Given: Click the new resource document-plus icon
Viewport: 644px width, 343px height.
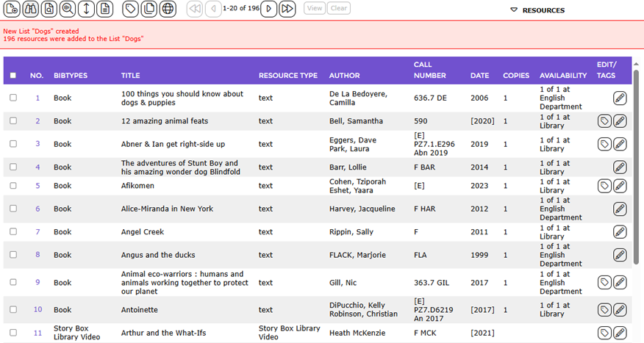Looking at the screenshot, I should pos(12,9).
